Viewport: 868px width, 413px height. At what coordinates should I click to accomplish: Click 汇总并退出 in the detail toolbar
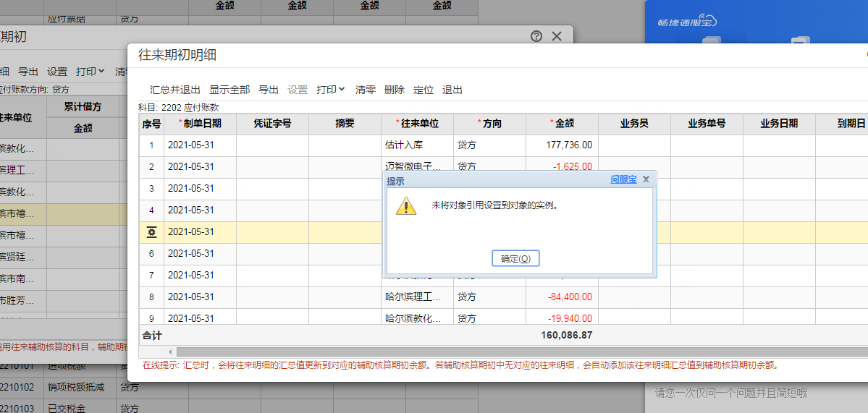click(x=175, y=90)
